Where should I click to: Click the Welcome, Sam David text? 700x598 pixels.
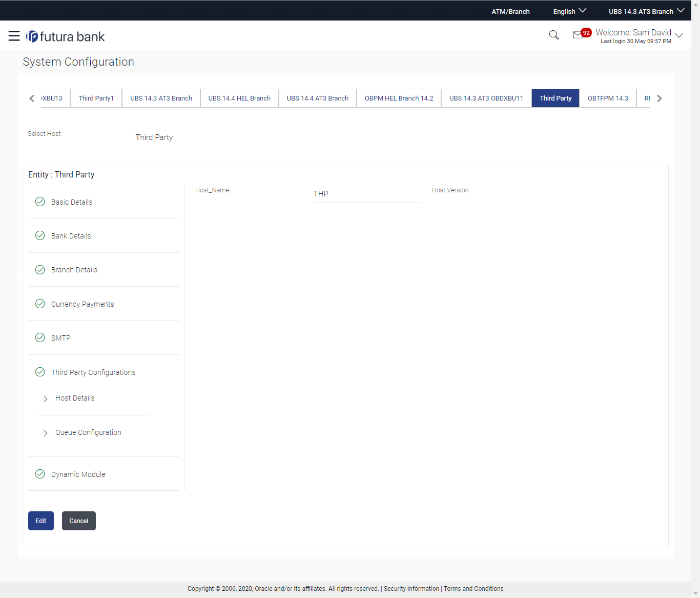point(633,32)
